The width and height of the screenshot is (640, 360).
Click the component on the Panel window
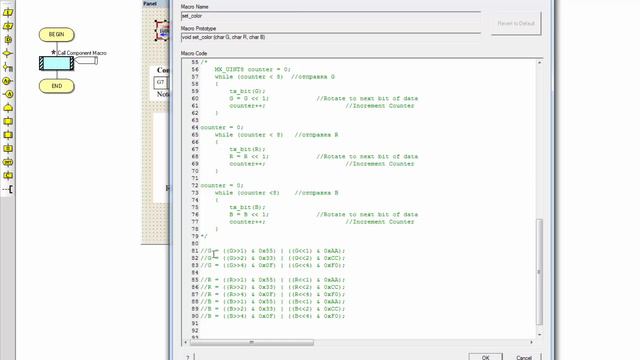click(162, 31)
